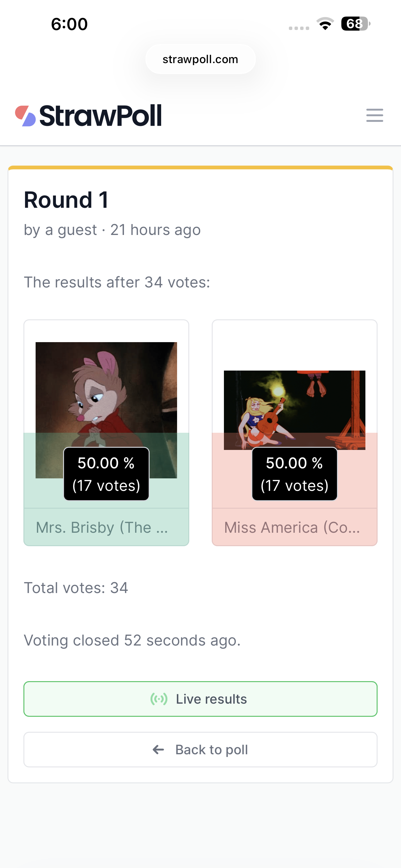Tap the StrawPoll logo icon
401x868 pixels.
point(25,116)
